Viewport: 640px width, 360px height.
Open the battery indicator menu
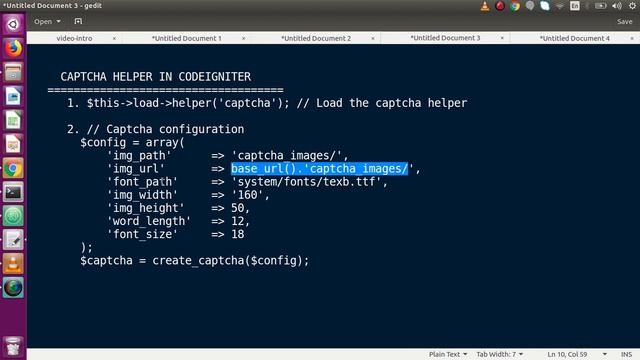point(600,6)
